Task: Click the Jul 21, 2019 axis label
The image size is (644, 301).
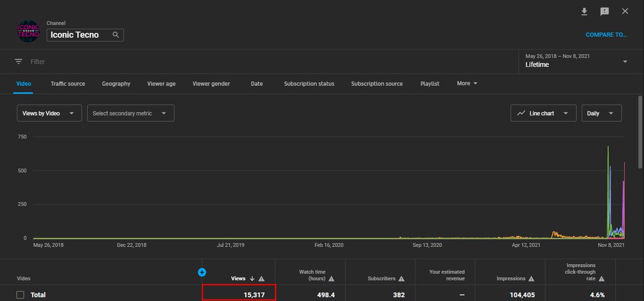Action: 230,245
